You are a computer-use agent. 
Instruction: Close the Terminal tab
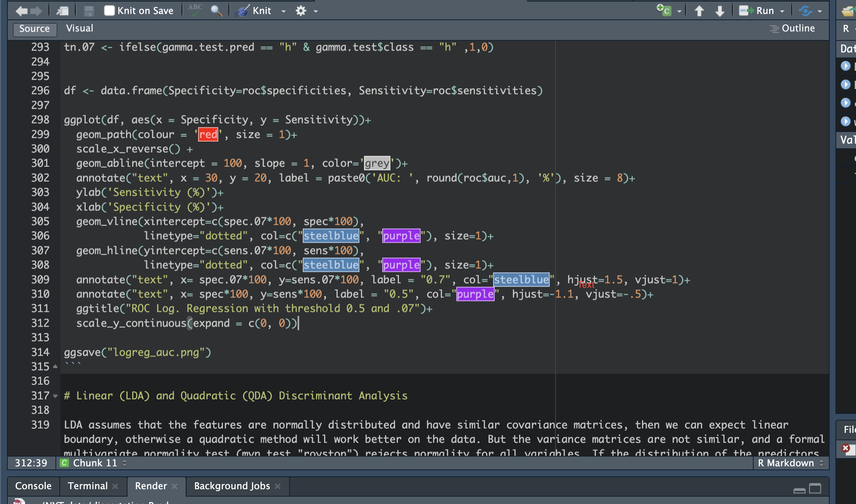tap(115, 486)
